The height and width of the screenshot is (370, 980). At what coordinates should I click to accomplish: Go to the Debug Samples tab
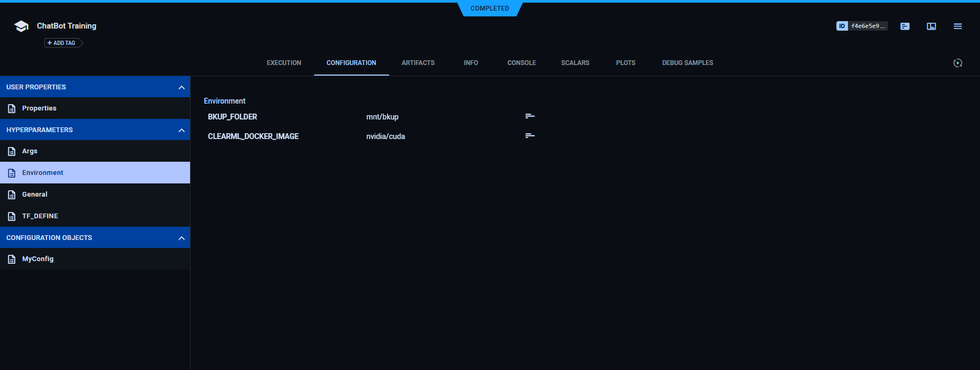tap(687, 63)
